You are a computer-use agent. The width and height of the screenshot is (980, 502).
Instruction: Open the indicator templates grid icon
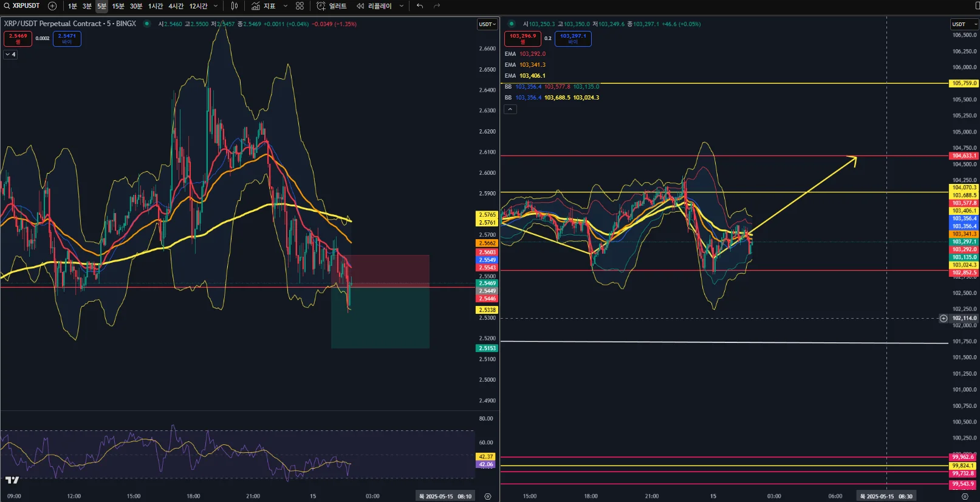click(300, 6)
